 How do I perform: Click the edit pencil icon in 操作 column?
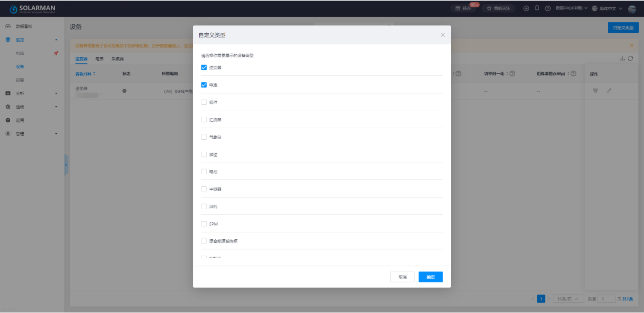pyautogui.click(x=609, y=91)
